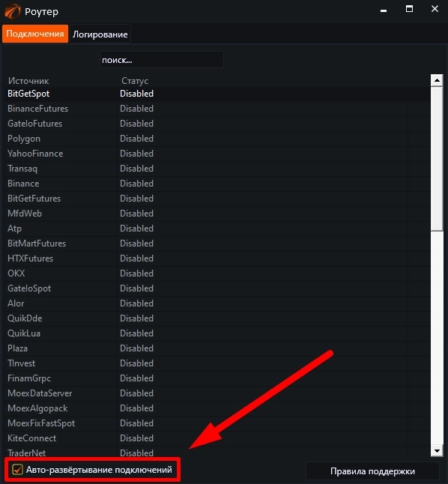
Task: Select the Binance source row
Action: pos(217,184)
